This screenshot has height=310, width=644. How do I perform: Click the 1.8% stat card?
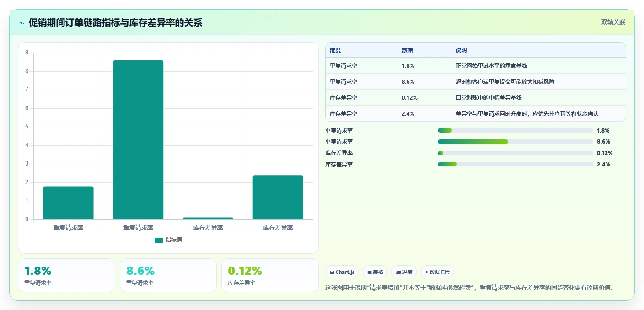coord(66,275)
